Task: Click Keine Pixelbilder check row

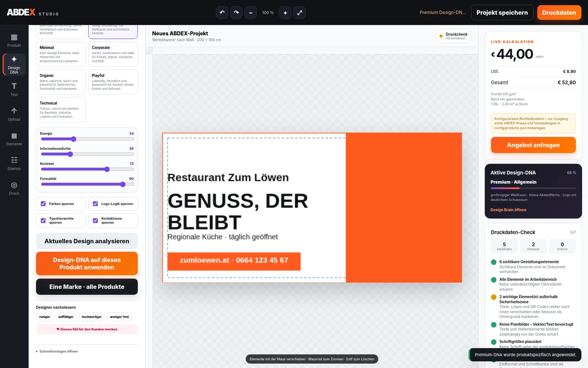Action: [533, 329]
